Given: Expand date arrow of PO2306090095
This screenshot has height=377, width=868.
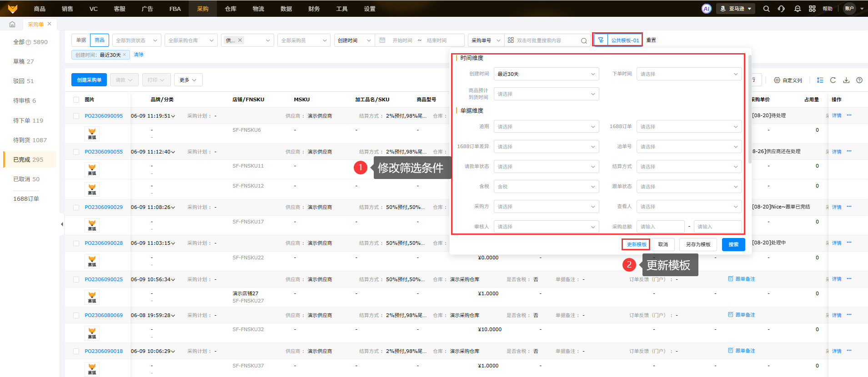Looking at the screenshot, I should 173,116.
